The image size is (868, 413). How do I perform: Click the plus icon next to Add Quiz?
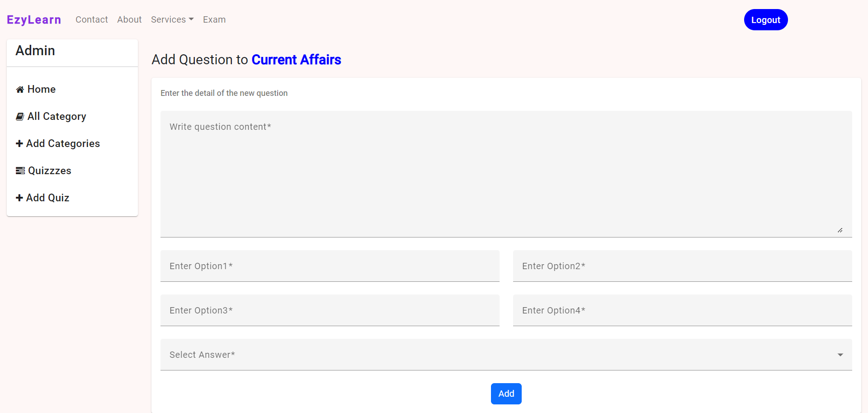19,198
